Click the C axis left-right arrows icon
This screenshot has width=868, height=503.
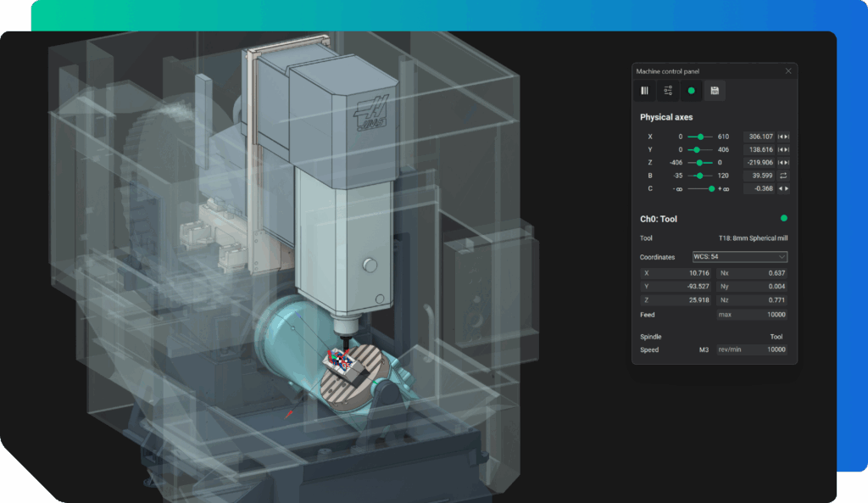784,188
